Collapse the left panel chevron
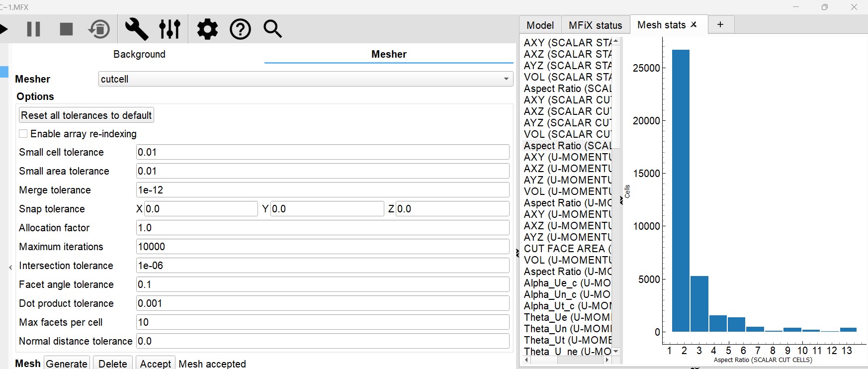Viewport: 868px width, 369px height. pos(10,268)
